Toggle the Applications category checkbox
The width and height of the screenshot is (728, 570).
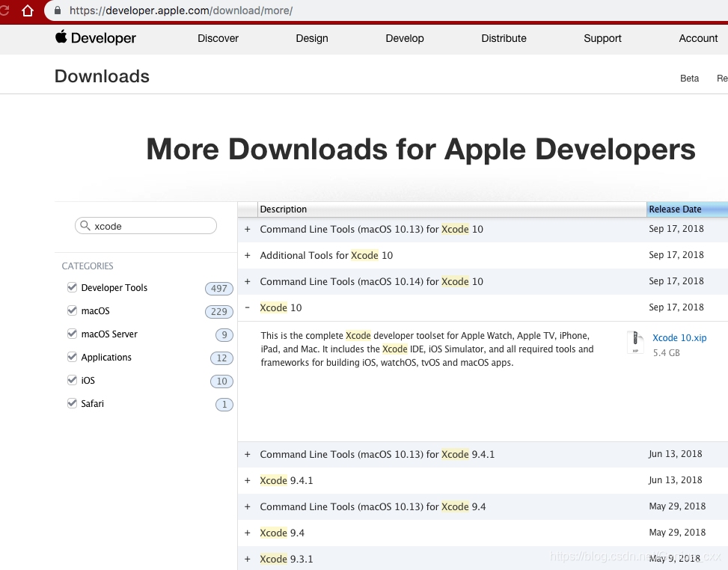click(72, 357)
